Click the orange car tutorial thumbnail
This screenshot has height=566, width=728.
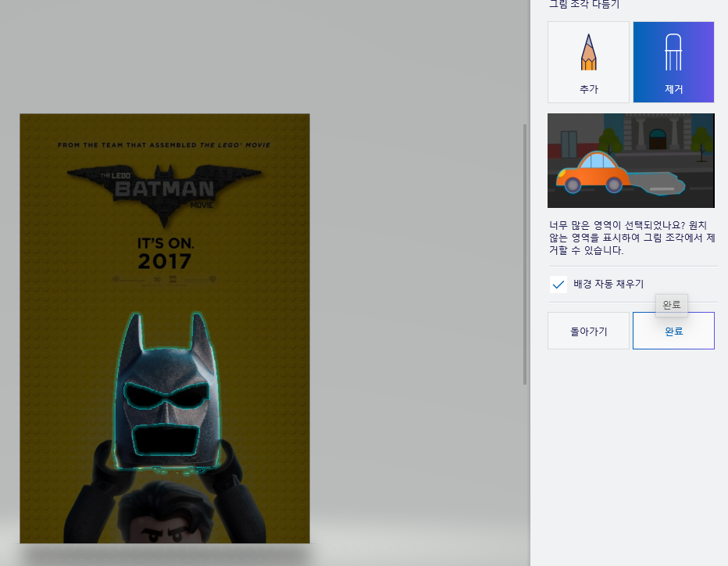pos(631,160)
